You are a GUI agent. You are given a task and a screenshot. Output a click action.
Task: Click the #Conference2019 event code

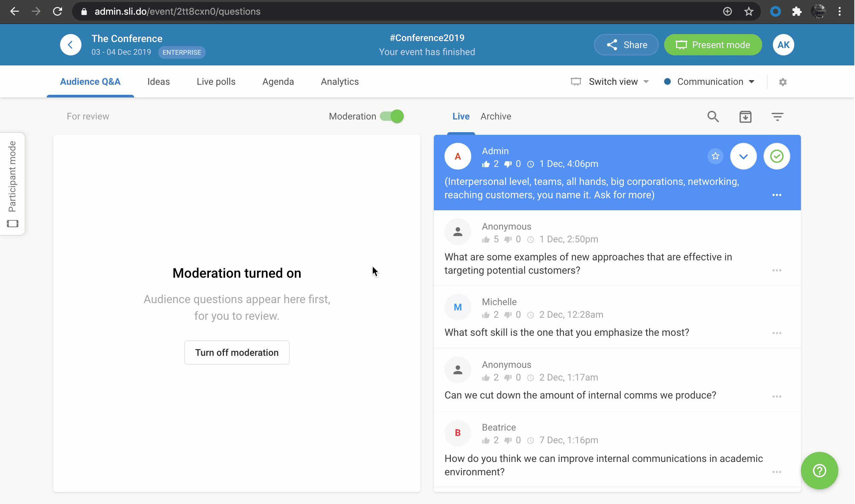click(x=427, y=38)
